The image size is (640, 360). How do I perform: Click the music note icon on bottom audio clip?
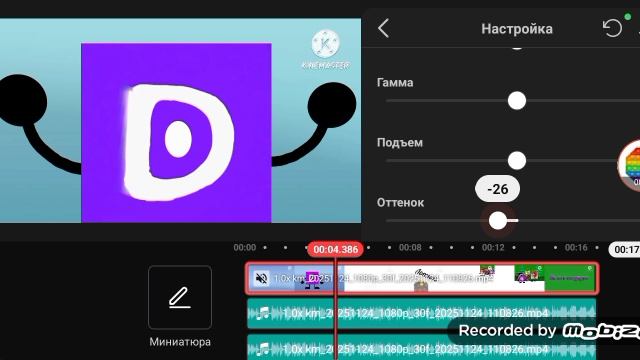point(264,349)
